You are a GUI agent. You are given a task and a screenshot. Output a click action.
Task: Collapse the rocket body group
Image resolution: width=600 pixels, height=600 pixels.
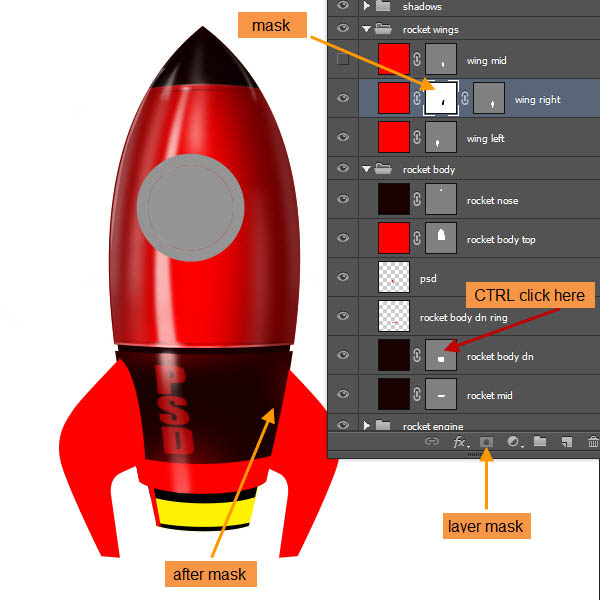pyautogui.click(x=367, y=169)
